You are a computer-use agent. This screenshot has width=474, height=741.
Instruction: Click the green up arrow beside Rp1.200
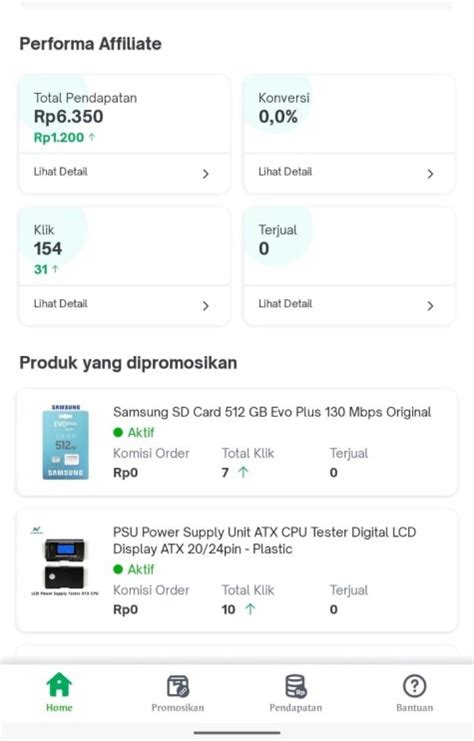[92, 137]
